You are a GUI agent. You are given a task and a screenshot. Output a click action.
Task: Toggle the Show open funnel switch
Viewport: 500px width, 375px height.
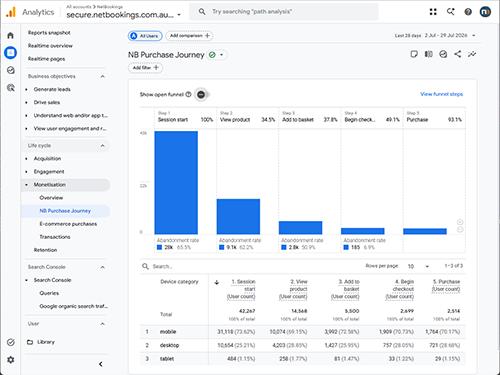(x=202, y=95)
